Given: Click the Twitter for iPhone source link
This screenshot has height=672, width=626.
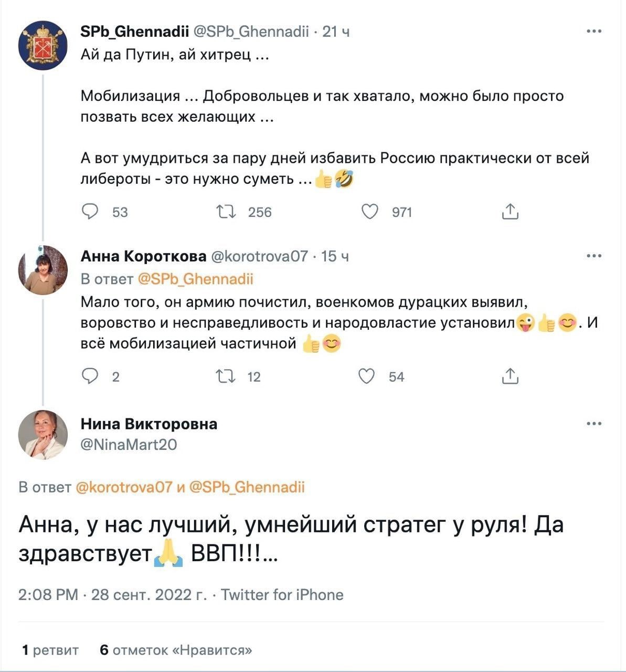Looking at the screenshot, I should tap(282, 595).
